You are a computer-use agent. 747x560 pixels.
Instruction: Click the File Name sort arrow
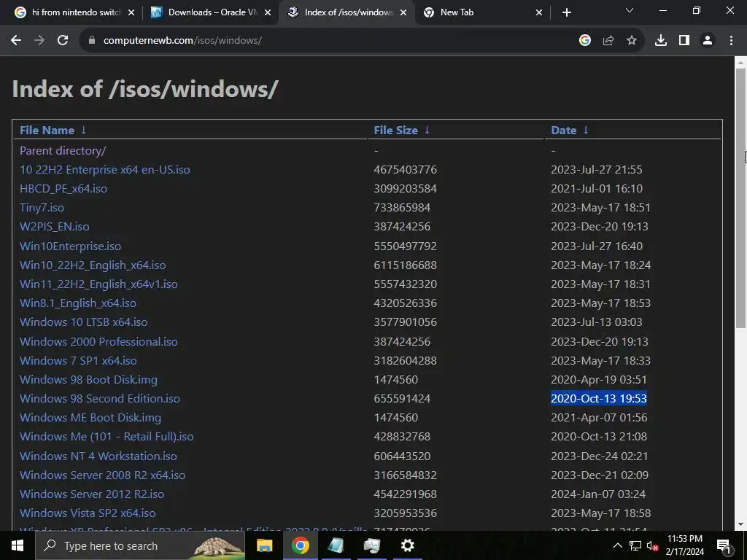pyautogui.click(x=84, y=130)
